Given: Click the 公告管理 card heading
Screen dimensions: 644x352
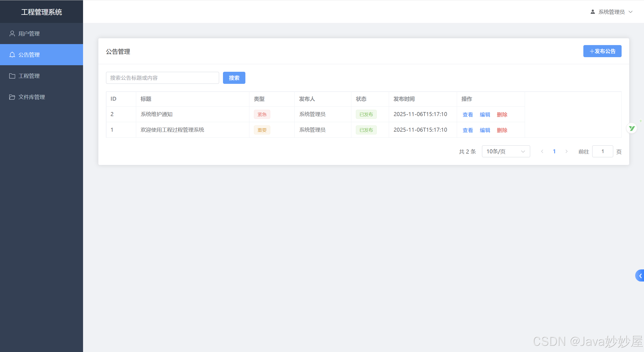Looking at the screenshot, I should 118,51.
